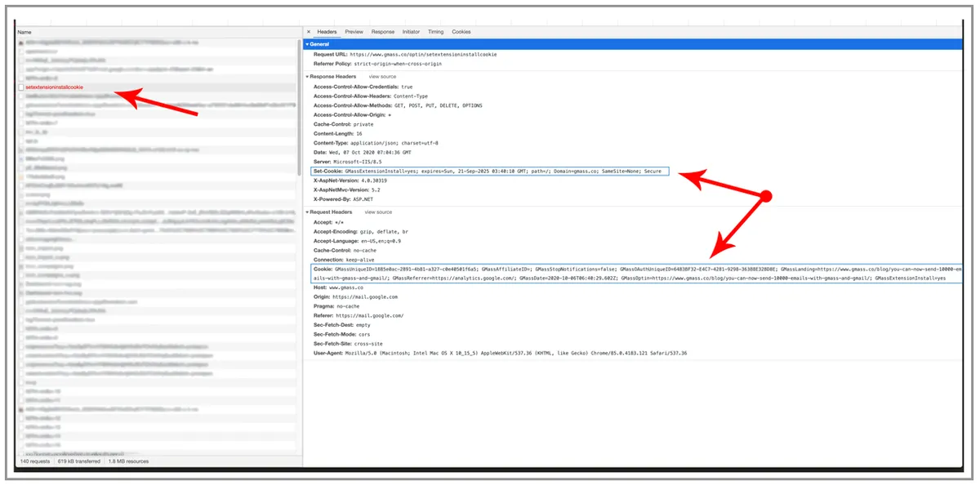The height and width of the screenshot is (490, 980).
Task: Click the Accept: */* request header
Action: point(328,222)
